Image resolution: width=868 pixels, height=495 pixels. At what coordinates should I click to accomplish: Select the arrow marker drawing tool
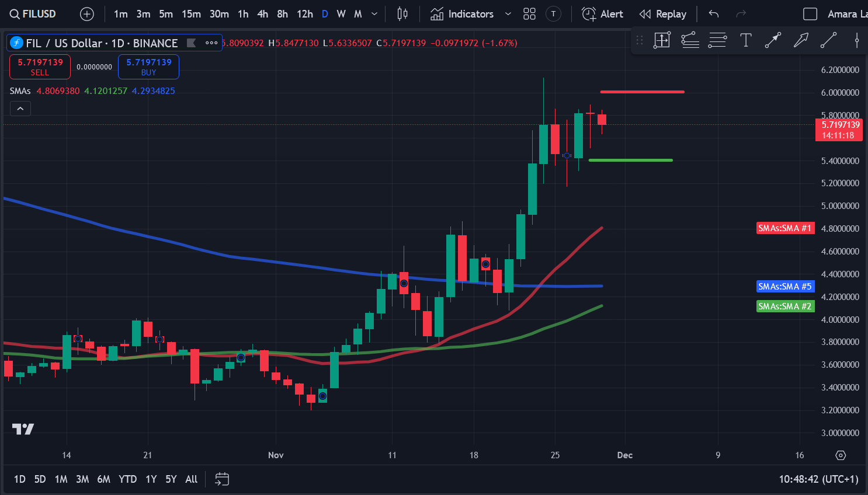click(x=801, y=40)
